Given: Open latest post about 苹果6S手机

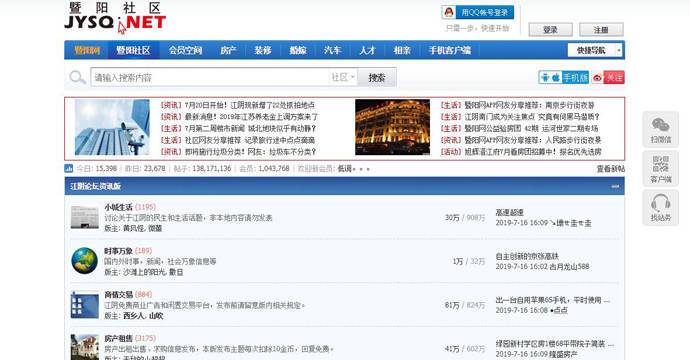Looking at the screenshot, I should click(553, 300).
